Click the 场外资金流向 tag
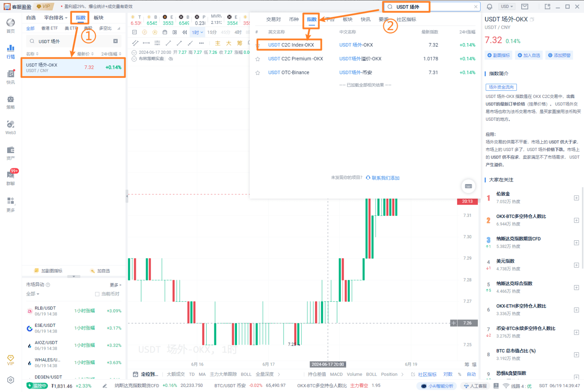This screenshot has height=392, width=584. click(x=501, y=87)
